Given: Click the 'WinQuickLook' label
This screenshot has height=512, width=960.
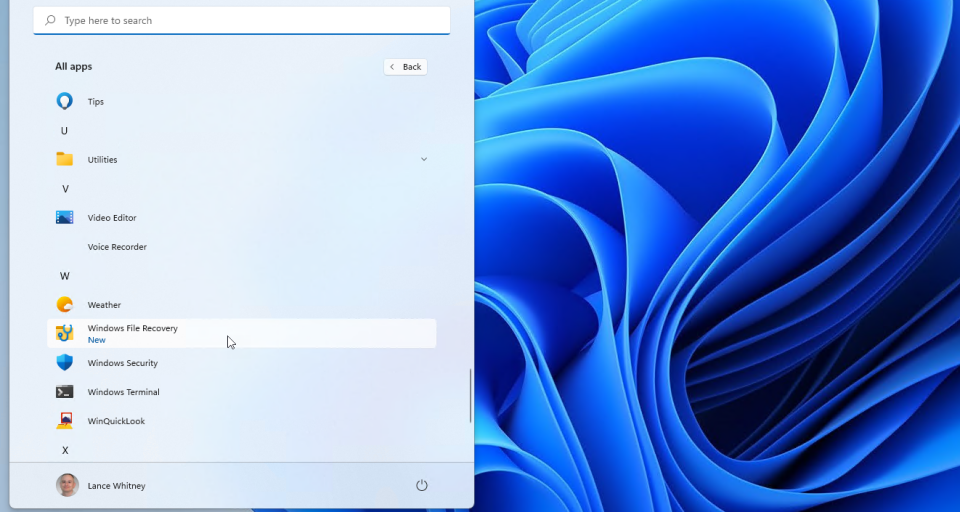Looking at the screenshot, I should point(116,421).
